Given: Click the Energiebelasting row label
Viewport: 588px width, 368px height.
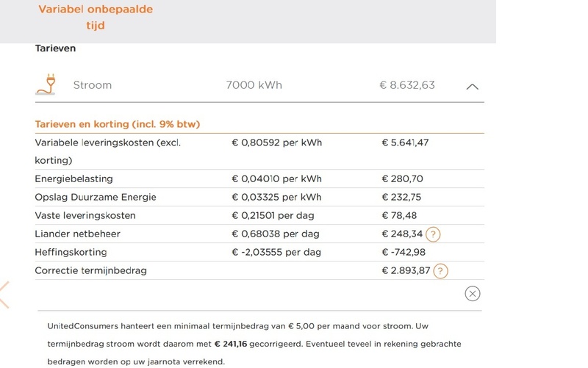Looking at the screenshot, I should [73, 179].
